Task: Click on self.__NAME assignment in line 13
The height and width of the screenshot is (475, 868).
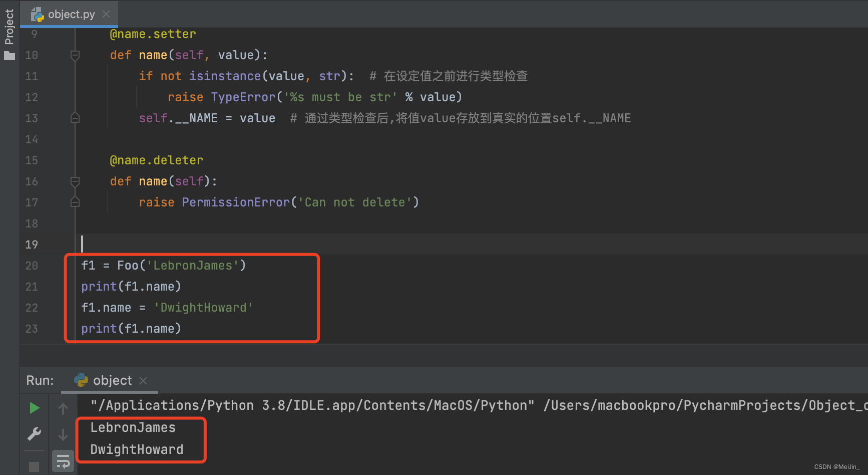Action: click(207, 118)
